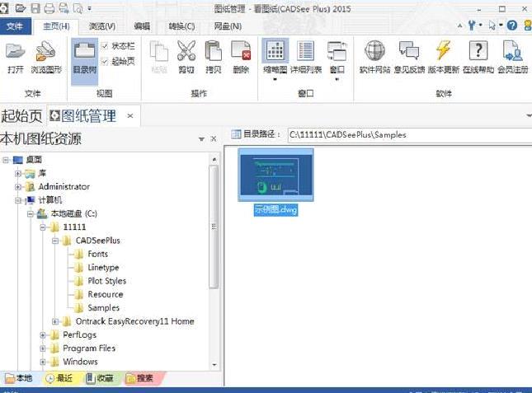532x393 pixels.
Task: Click the 目录路径 input field
Action: click(410, 135)
